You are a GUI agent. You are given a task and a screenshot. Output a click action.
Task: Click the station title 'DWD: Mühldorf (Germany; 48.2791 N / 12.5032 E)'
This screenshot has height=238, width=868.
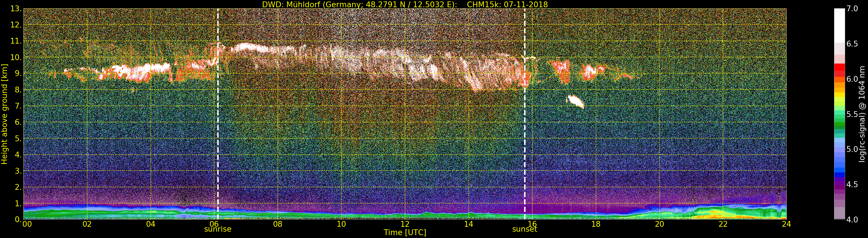click(x=360, y=4)
